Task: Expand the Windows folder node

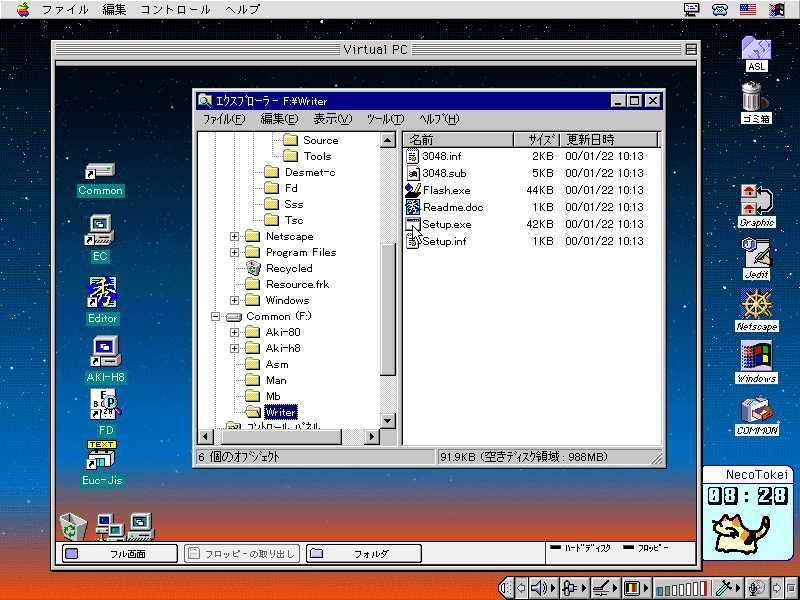Action: 234,300
